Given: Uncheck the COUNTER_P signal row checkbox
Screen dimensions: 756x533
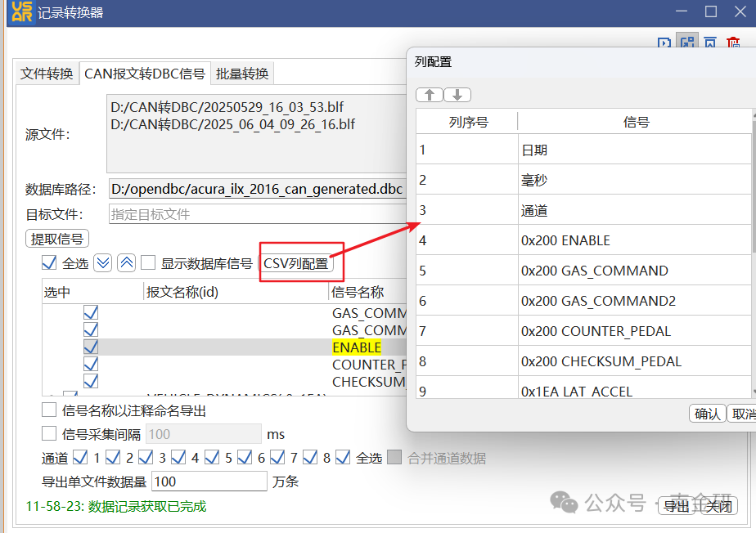Looking at the screenshot, I should click(91, 364).
